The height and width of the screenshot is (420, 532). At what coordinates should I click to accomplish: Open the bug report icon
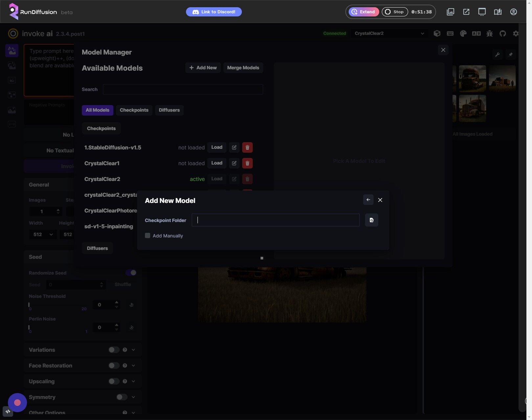[x=489, y=33]
